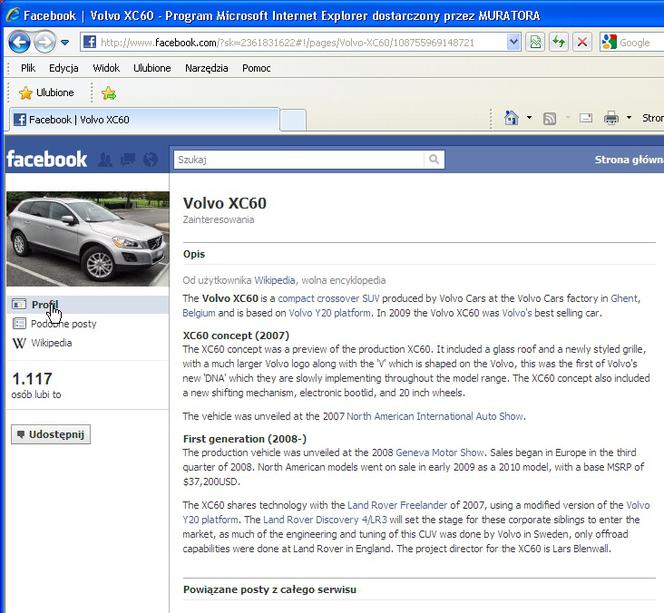Image resolution: width=664 pixels, height=613 pixels.
Task: Click the compatibility view icon
Action: coord(535,42)
